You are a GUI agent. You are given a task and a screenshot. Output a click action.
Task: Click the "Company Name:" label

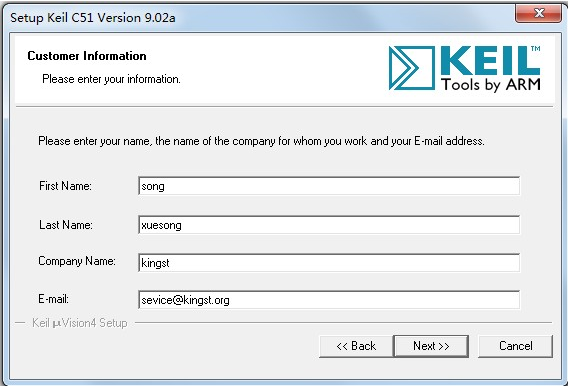pos(77,261)
